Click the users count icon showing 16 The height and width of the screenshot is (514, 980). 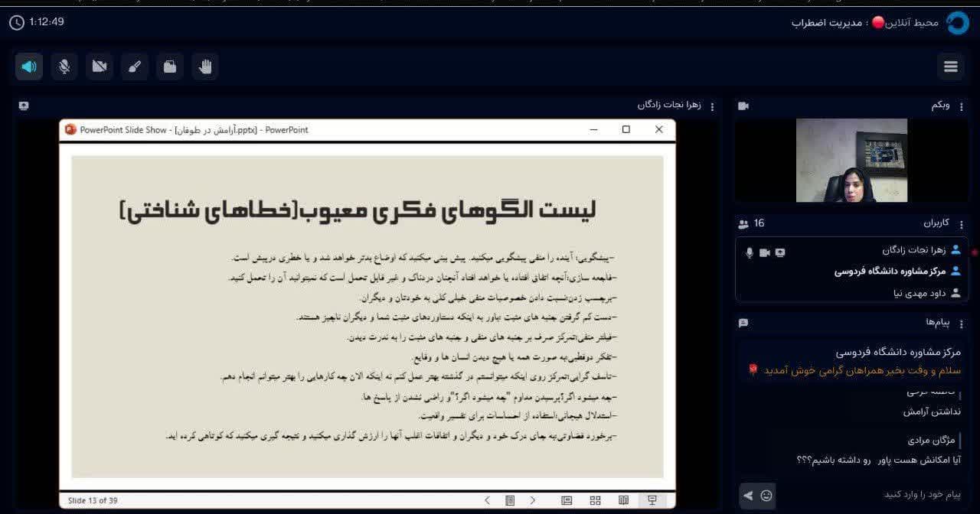(743, 223)
